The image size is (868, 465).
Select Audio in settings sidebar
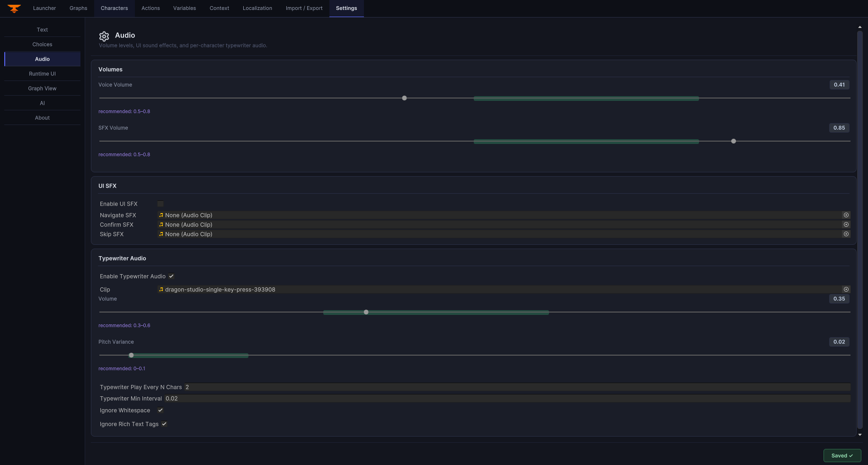[x=43, y=59]
